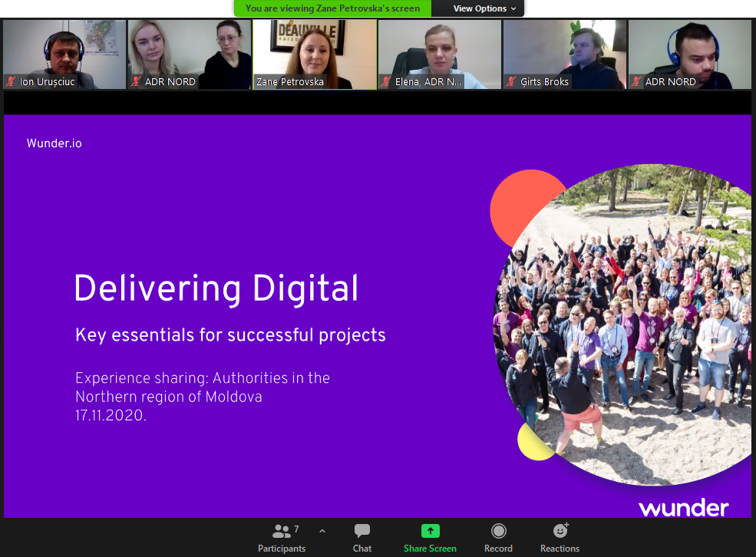Screen dimensions: 756x557
Task: Select Girts Broks' video thumbnail
Action: pos(565,52)
